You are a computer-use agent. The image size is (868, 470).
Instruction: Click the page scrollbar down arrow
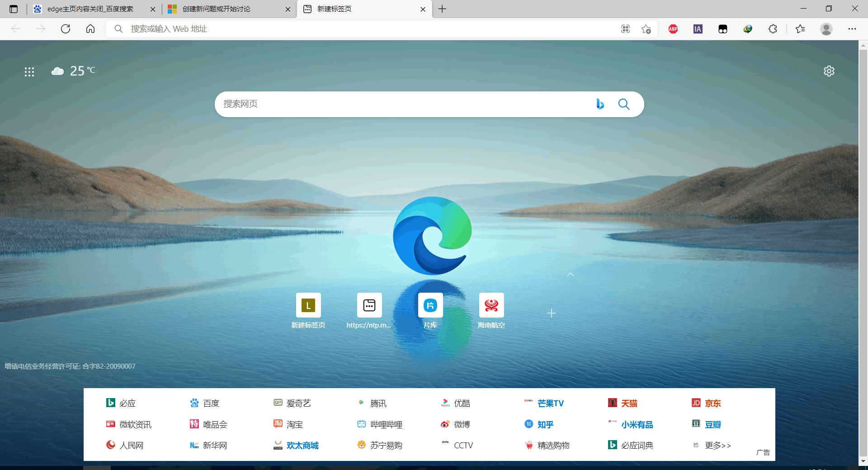tap(863, 461)
